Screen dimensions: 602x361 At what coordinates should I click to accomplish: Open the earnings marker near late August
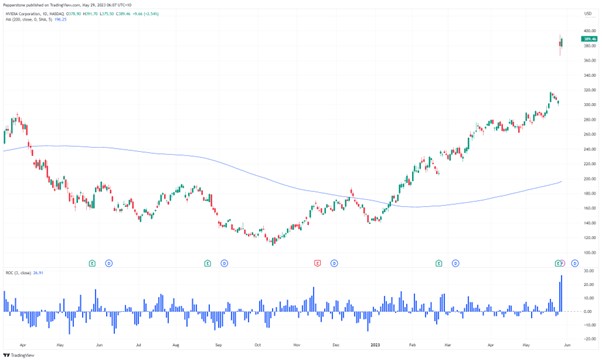click(x=207, y=263)
